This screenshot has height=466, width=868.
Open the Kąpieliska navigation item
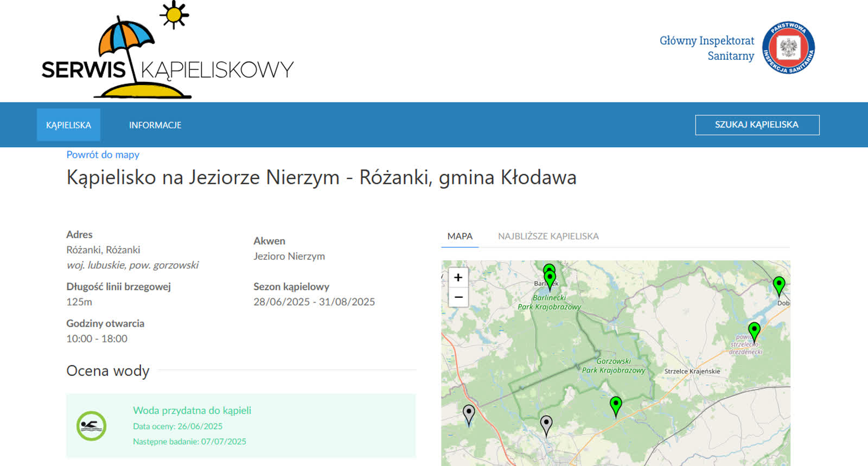point(68,125)
